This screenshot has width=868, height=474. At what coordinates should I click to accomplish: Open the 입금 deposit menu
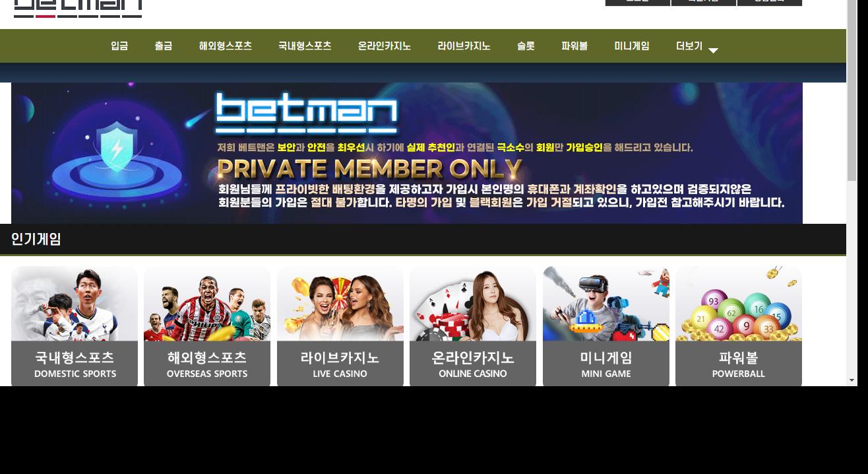tap(119, 46)
